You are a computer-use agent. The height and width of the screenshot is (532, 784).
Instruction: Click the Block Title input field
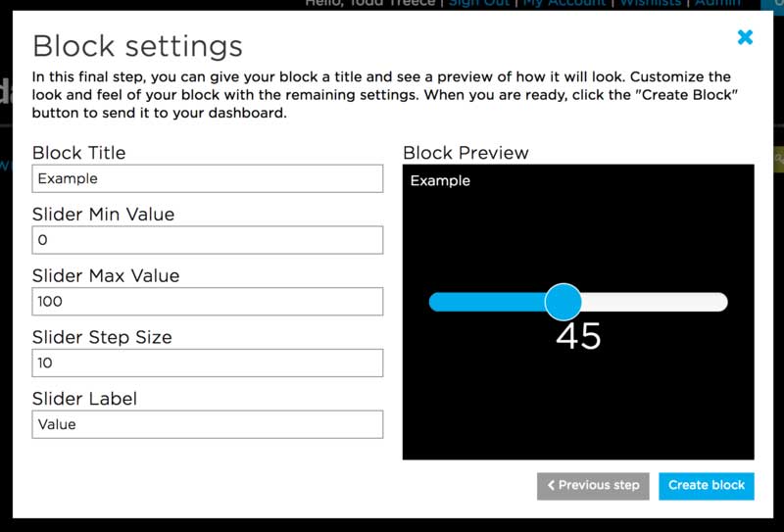point(207,178)
